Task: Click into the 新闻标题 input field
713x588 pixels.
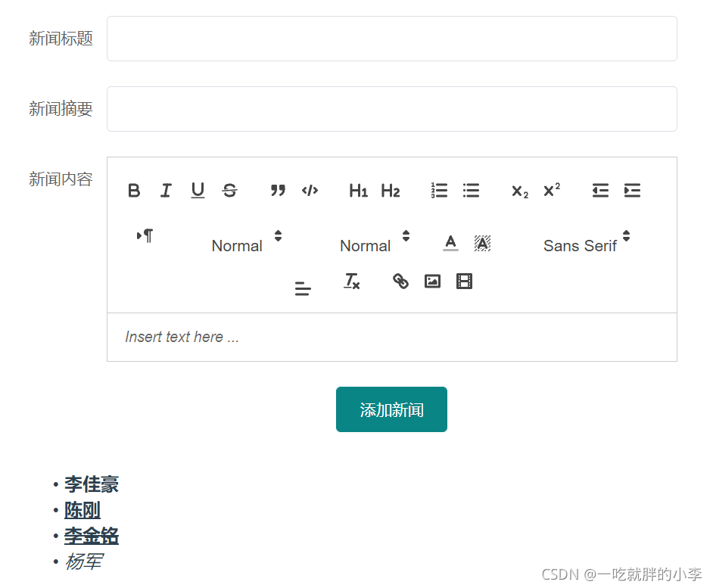Action: click(x=391, y=39)
